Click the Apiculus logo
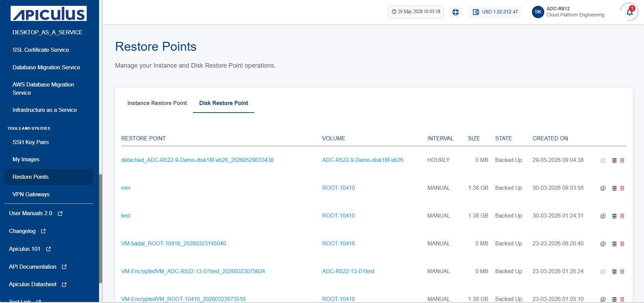This screenshot has height=303, width=644. click(x=49, y=13)
